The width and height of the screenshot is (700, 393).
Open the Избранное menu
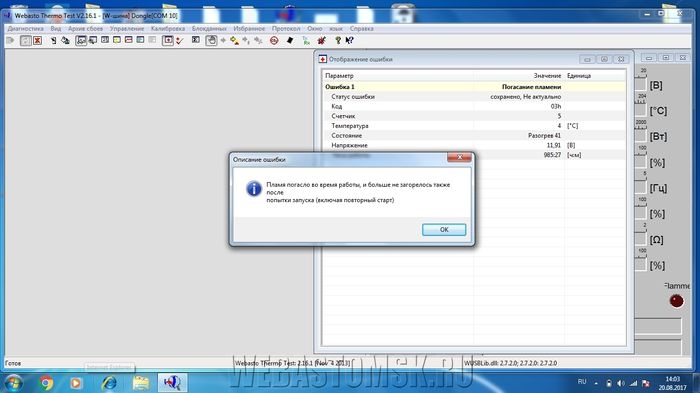[x=249, y=29]
